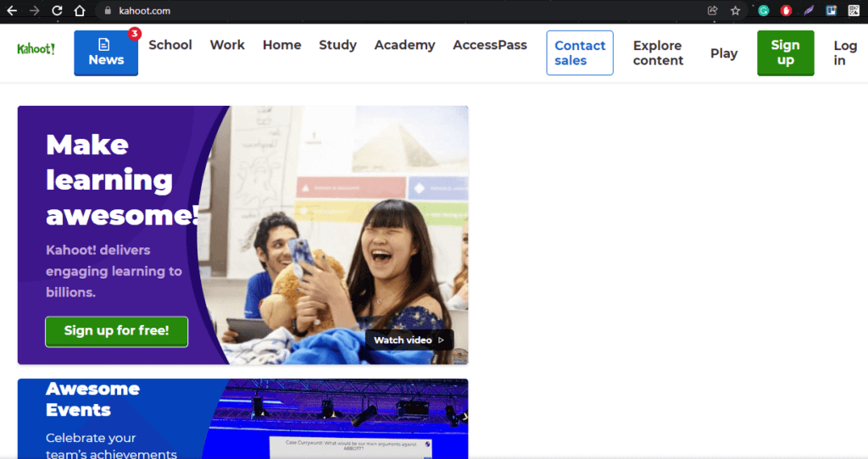Click the Kahoot! logo
This screenshot has width=868, height=459.
click(36, 49)
